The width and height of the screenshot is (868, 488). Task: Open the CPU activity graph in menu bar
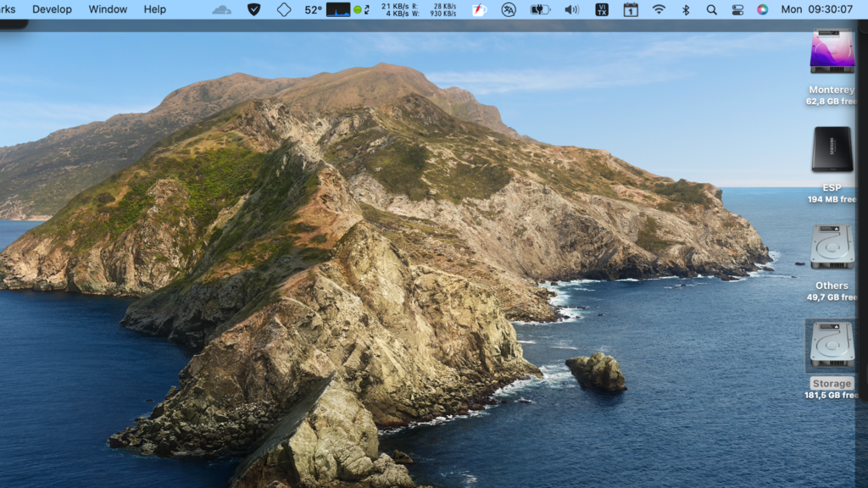(x=338, y=9)
